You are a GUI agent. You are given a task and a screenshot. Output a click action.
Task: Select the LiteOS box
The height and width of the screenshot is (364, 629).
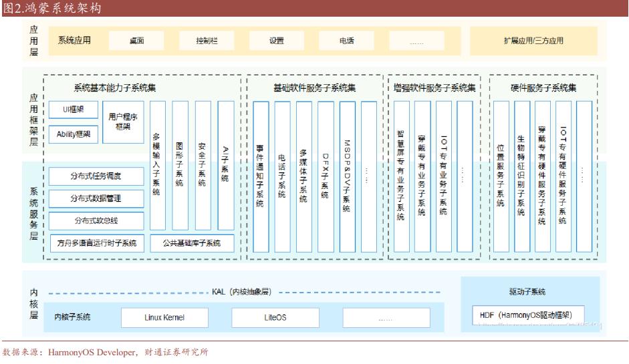[x=275, y=317]
